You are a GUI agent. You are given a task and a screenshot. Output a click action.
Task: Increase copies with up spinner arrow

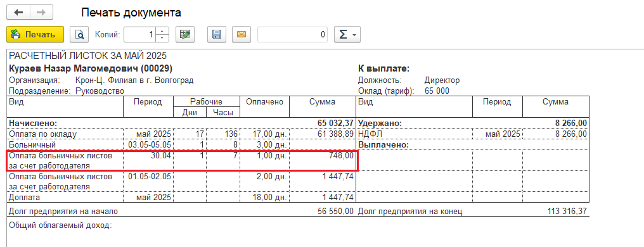point(164,31)
